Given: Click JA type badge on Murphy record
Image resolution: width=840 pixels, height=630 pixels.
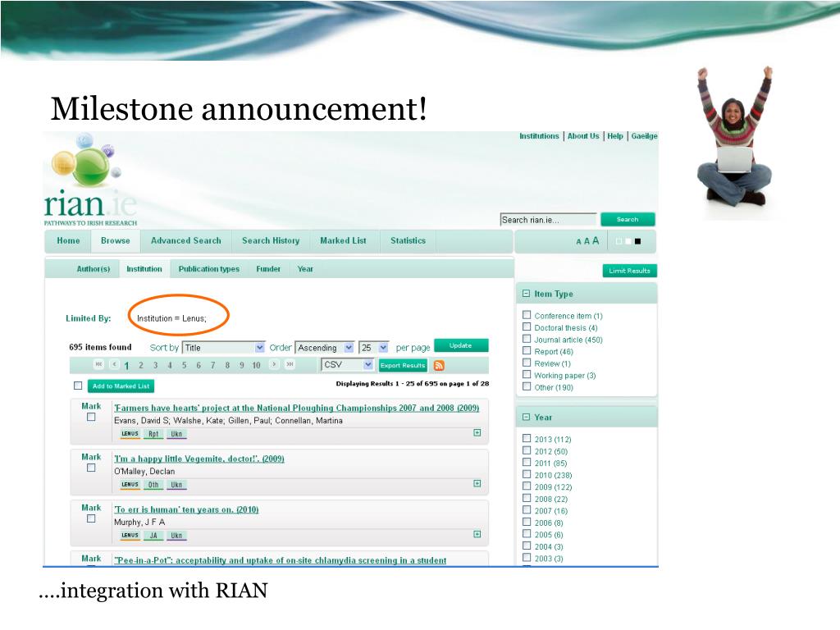Looking at the screenshot, I should (x=153, y=536).
